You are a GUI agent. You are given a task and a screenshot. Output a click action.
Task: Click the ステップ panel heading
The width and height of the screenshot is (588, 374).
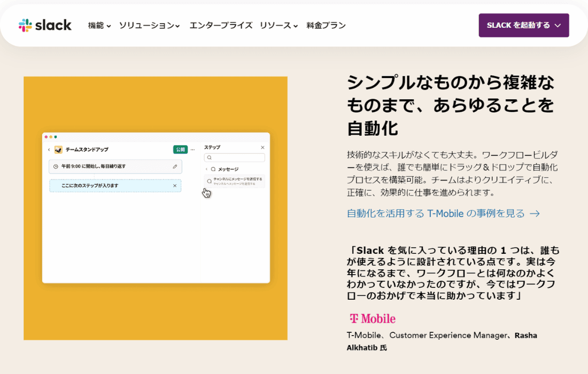coord(212,147)
